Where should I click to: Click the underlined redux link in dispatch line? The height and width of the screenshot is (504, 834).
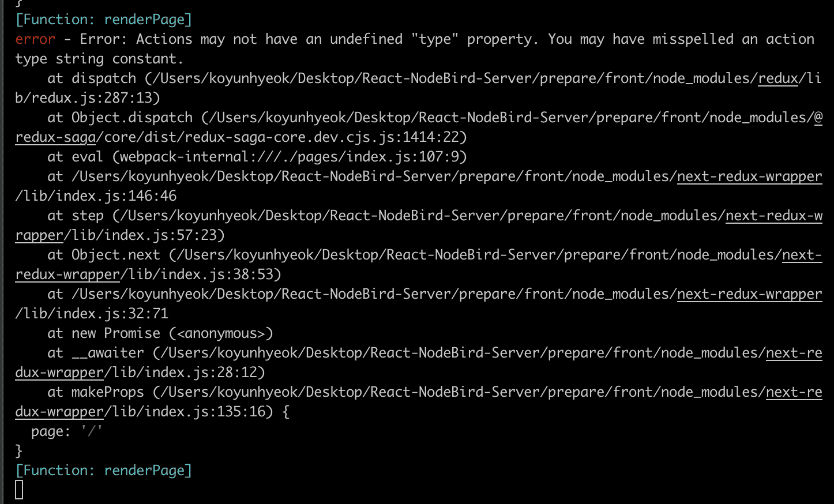click(x=778, y=78)
